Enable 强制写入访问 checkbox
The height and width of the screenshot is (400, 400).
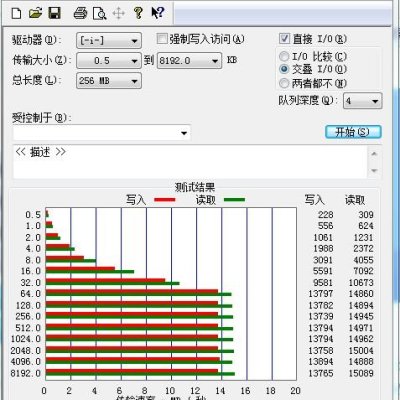point(162,39)
